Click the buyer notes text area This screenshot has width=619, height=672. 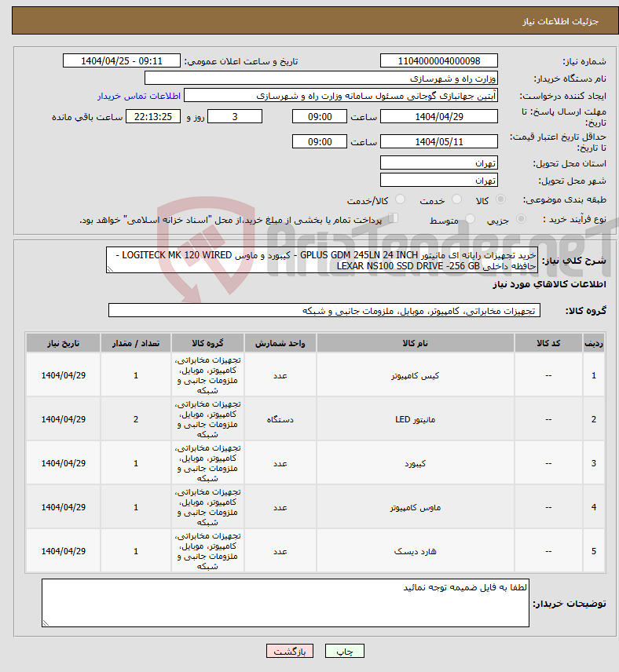click(285, 603)
